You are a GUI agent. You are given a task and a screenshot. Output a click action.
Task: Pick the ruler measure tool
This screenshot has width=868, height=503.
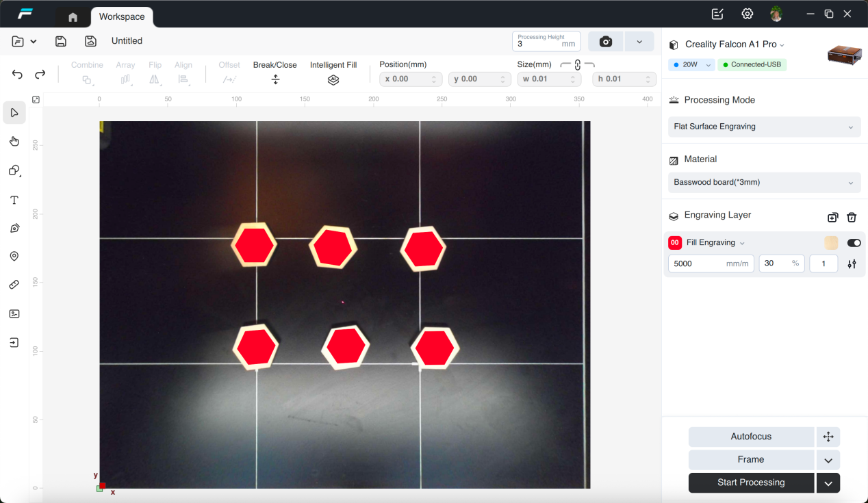tap(14, 285)
